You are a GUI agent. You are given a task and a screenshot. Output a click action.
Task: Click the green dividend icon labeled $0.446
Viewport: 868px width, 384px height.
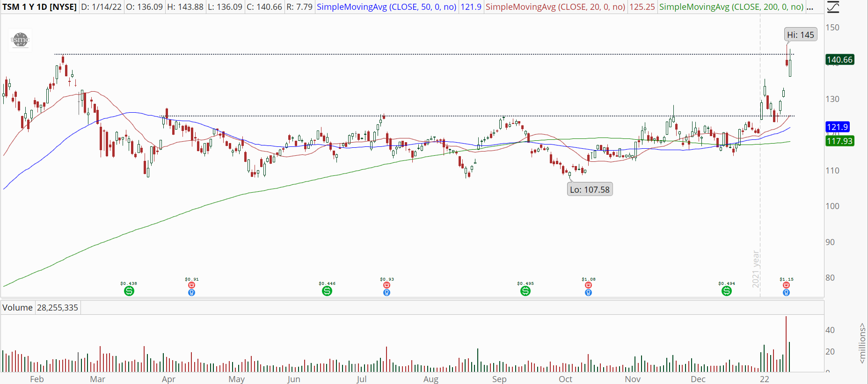pyautogui.click(x=327, y=291)
